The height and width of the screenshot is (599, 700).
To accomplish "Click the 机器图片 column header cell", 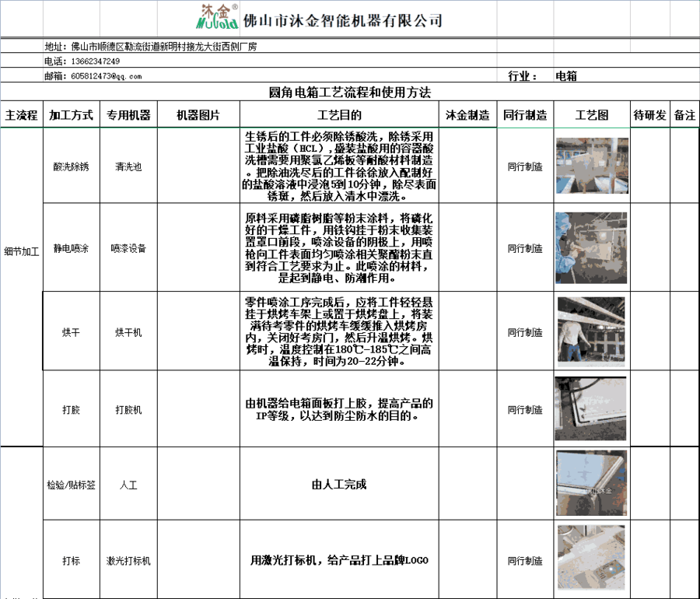I will pyautogui.click(x=198, y=115).
